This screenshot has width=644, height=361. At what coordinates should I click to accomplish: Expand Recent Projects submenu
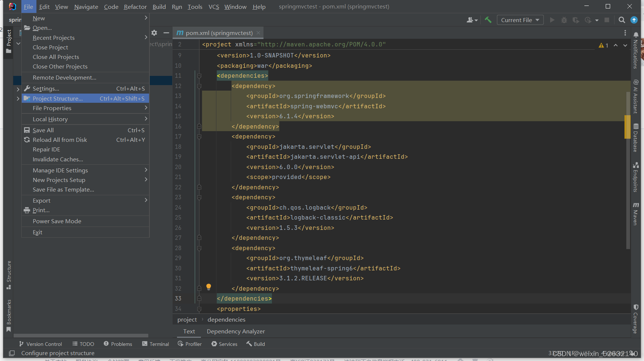(85, 38)
